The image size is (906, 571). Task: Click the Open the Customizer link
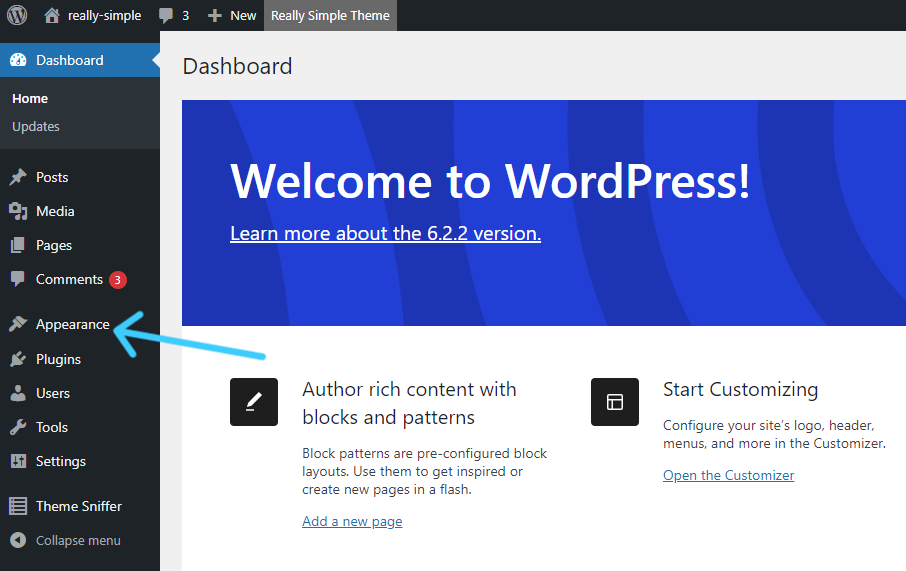click(729, 475)
